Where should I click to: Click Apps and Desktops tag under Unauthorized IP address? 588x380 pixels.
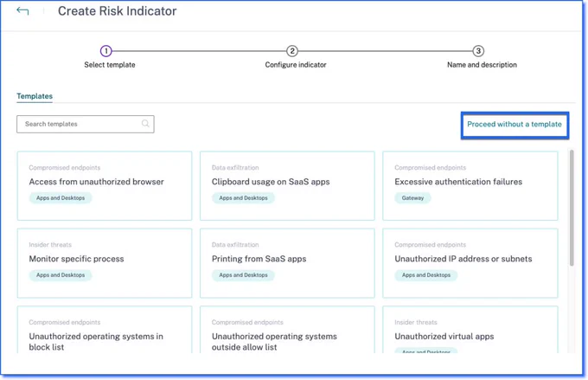click(426, 275)
